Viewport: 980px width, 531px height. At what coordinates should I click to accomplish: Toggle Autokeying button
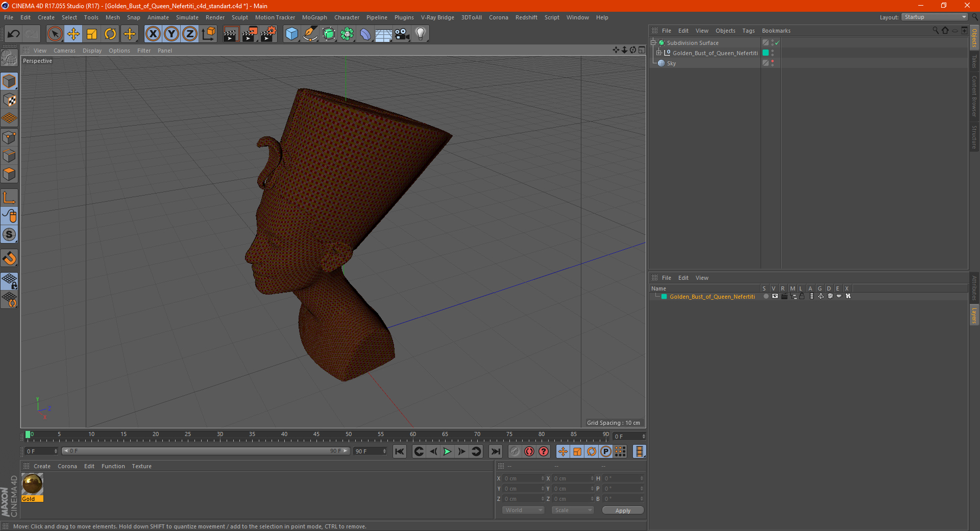[529, 451]
